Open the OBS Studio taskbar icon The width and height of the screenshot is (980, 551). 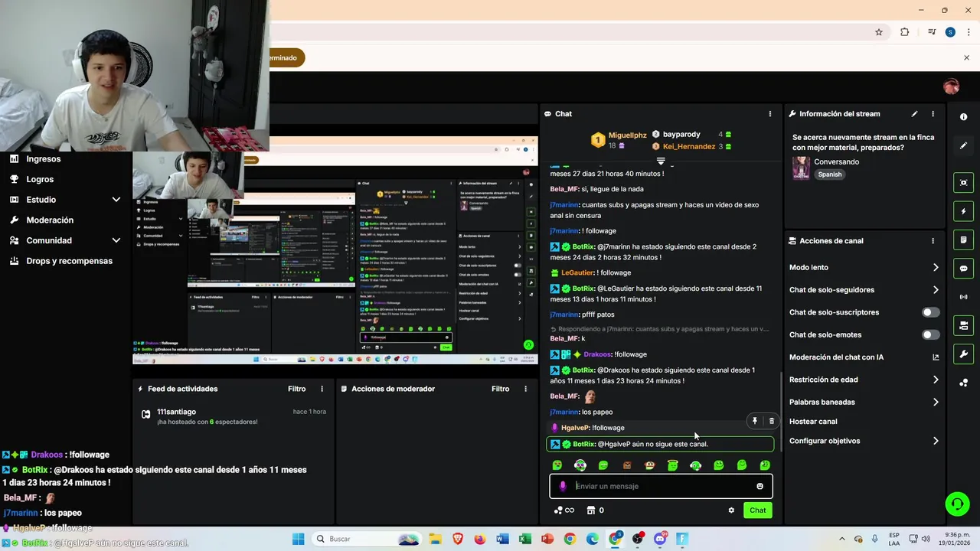638,539
